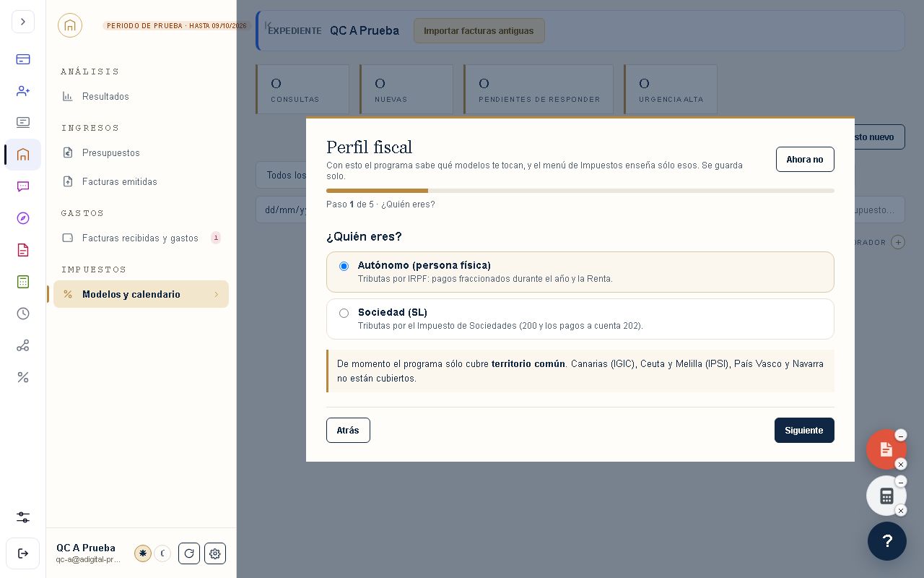Screen dimensions: 924x578
Task: Click the refresh icon button
Action: 189,553
